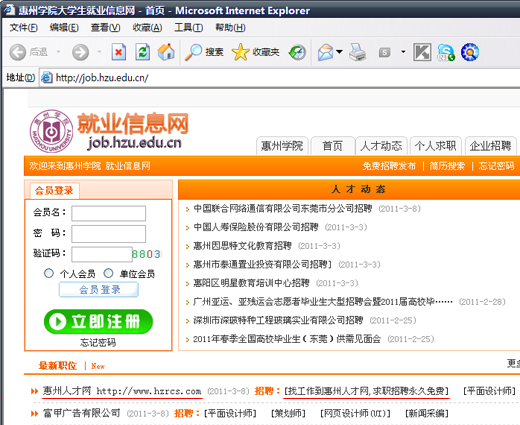Expand dropdown arrow beside gray S icon
The width and height of the screenshot is (520, 425).
click(403, 52)
